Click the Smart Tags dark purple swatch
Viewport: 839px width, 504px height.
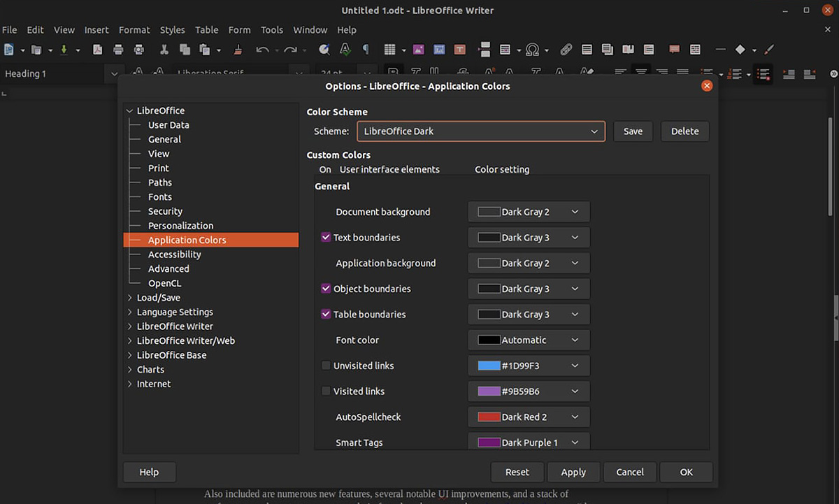[x=489, y=442]
